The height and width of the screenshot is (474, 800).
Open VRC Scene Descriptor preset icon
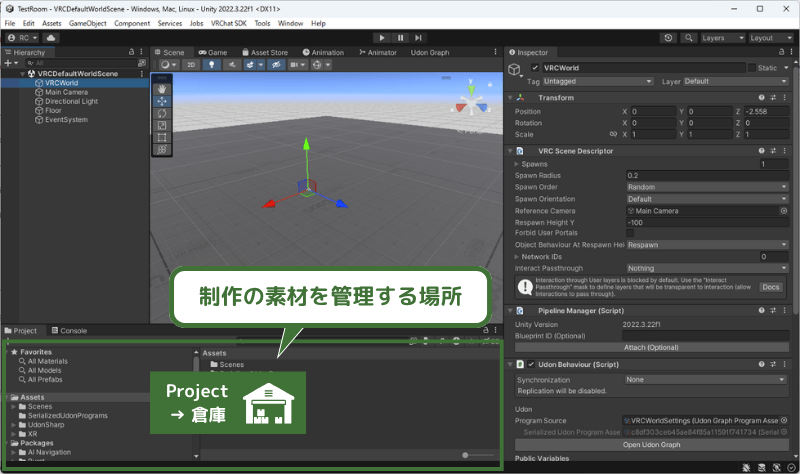[x=773, y=151]
